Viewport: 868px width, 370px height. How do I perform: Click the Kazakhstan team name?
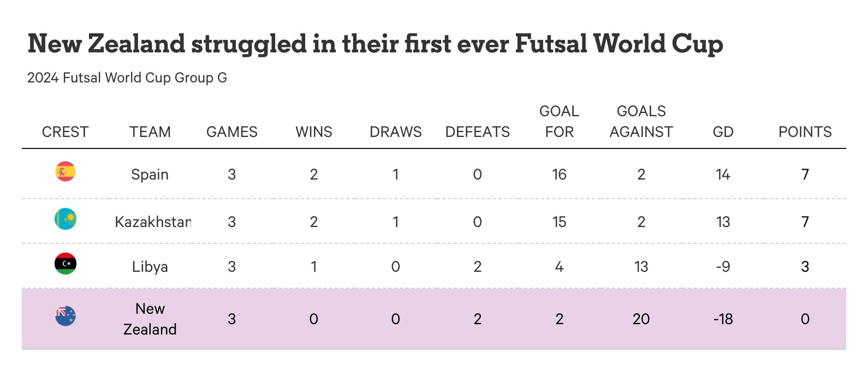tap(153, 222)
